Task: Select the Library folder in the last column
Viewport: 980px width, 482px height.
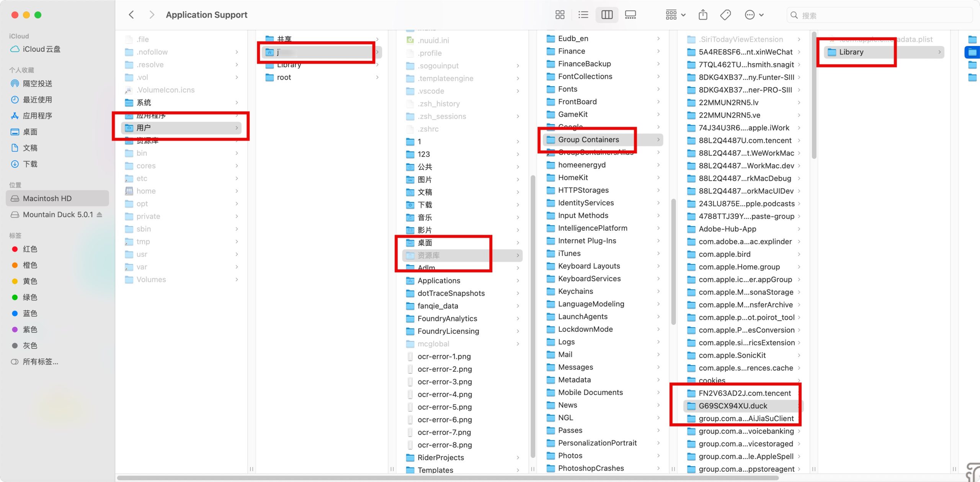Action: click(x=851, y=52)
